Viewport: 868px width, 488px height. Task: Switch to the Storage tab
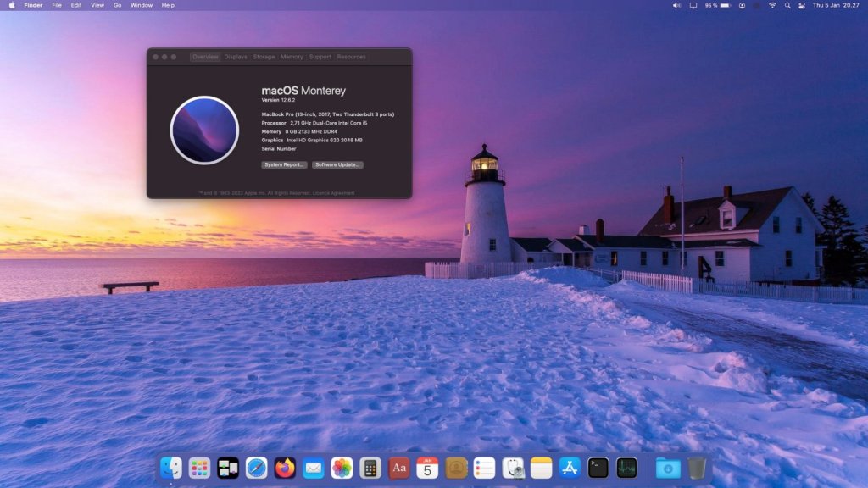(x=264, y=57)
